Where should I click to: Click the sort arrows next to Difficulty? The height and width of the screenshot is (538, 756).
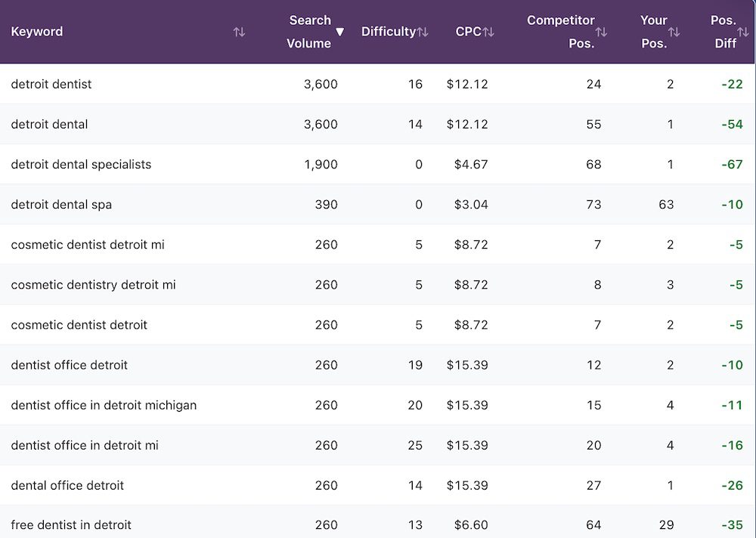click(423, 32)
